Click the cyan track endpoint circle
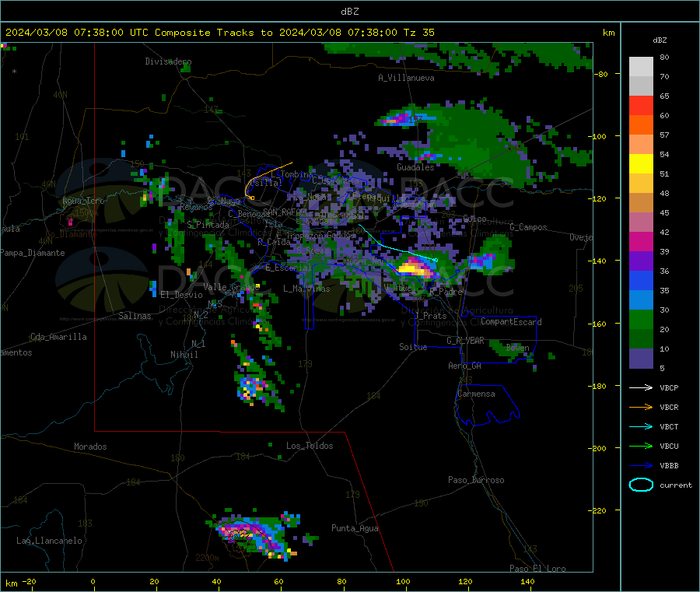The width and height of the screenshot is (700, 592). (x=436, y=260)
